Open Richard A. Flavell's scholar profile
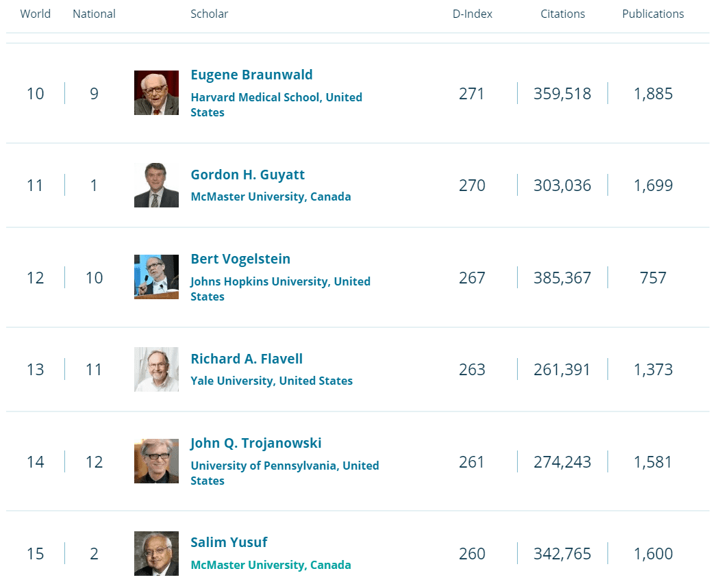Image resolution: width=728 pixels, height=584 pixels. (245, 359)
